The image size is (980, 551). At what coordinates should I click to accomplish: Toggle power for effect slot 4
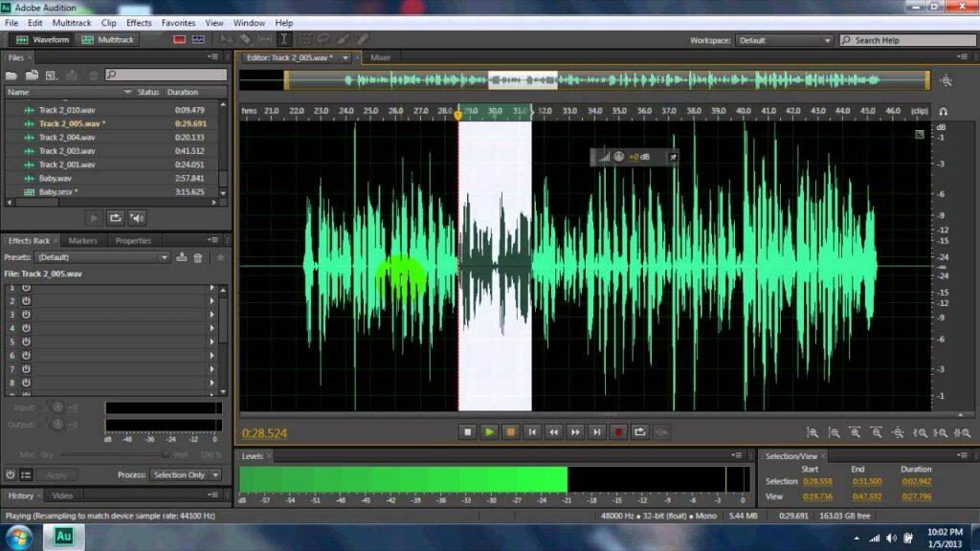(x=26, y=329)
